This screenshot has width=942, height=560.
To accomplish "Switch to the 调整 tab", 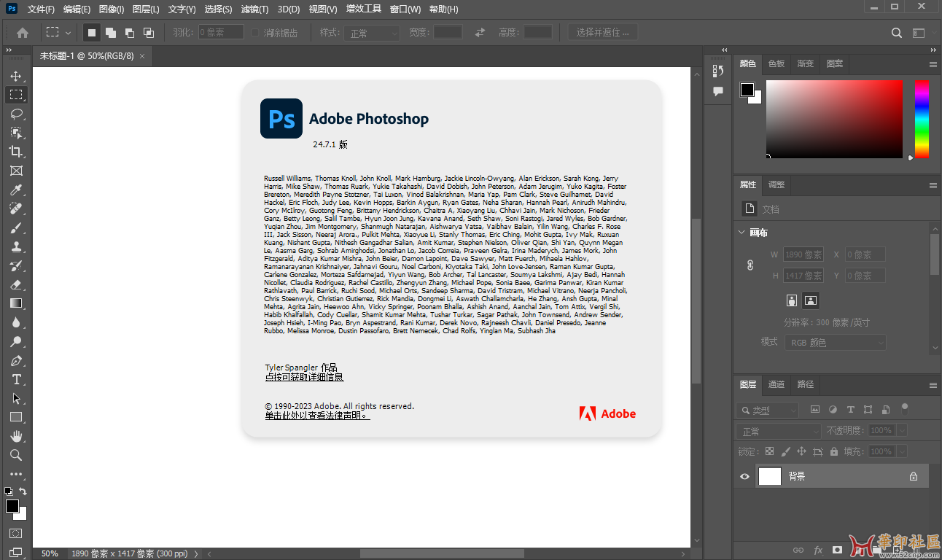I will point(776,184).
